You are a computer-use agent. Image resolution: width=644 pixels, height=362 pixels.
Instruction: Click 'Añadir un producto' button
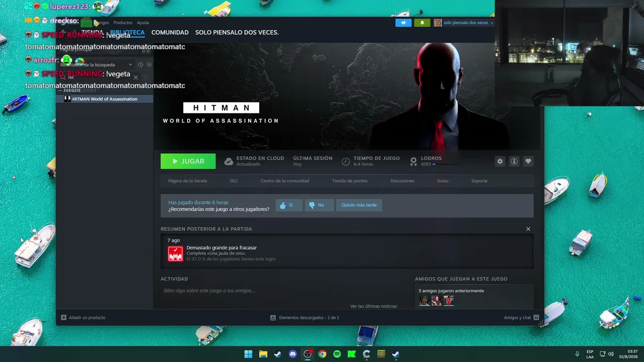(84, 318)
